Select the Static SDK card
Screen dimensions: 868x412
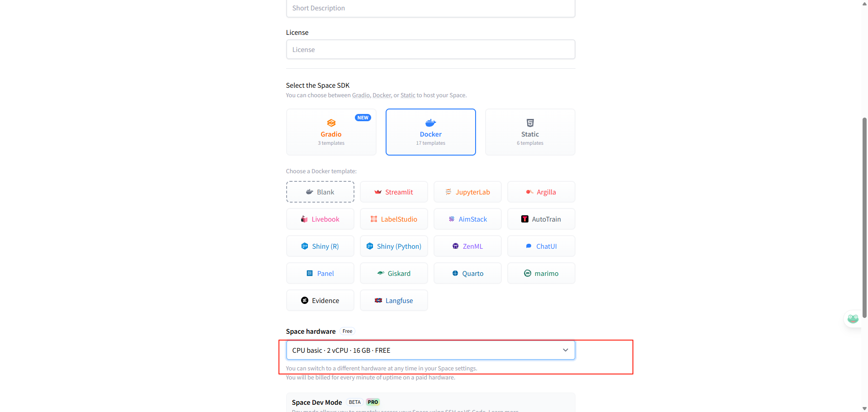tap(530, 132)
